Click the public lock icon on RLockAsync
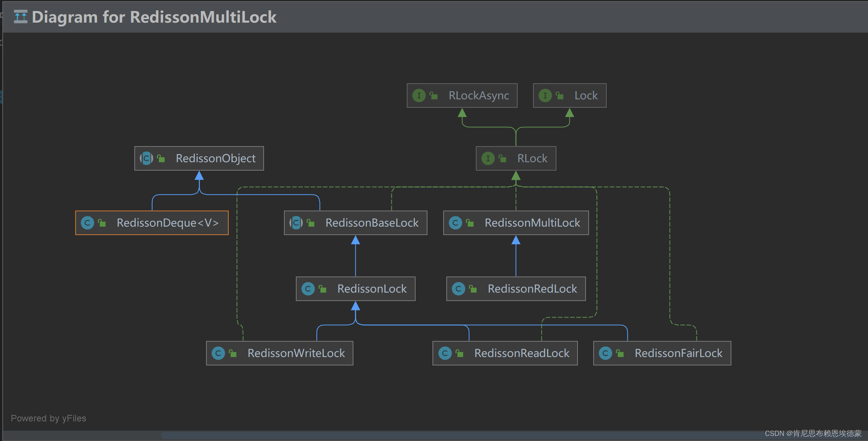The width and height of the screenshot is (868, 441). pyautogui.click(x=434, y=96)
